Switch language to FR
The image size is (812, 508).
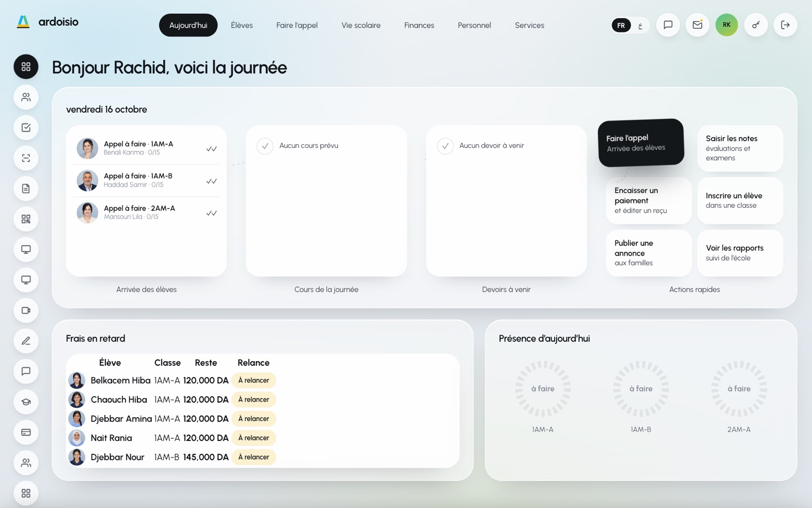pos(621,25)
